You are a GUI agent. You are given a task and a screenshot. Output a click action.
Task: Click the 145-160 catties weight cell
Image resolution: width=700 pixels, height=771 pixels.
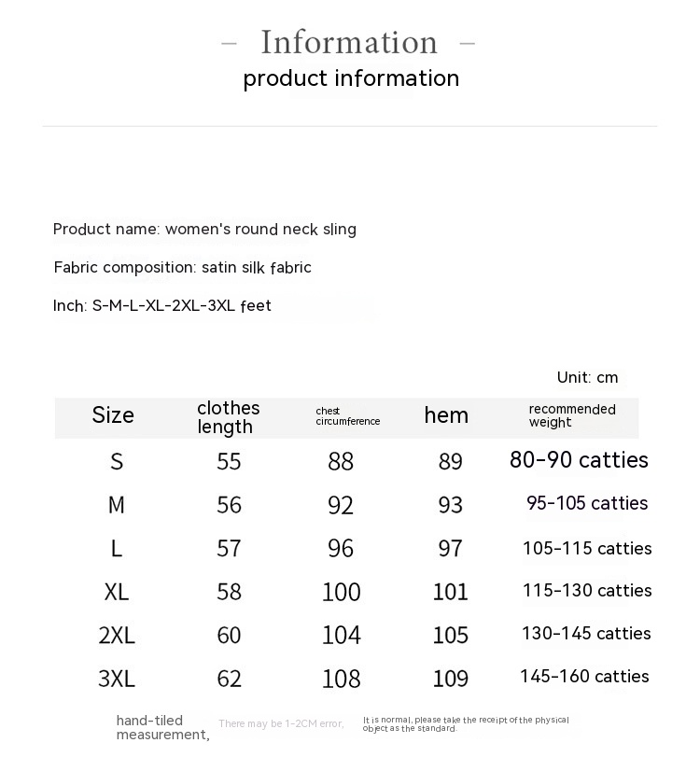pos(584,677)
